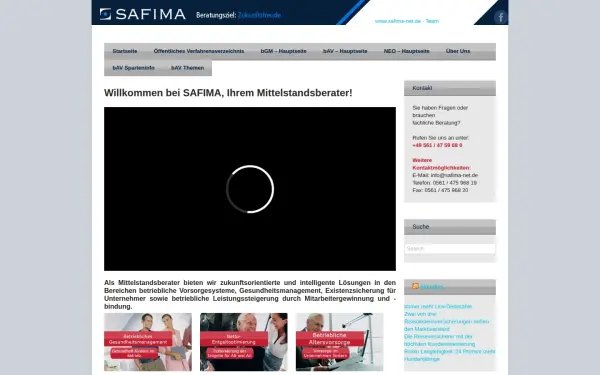
Task: Open news link about Risikolebensversicherungen
Action: (x=446, y=321)
